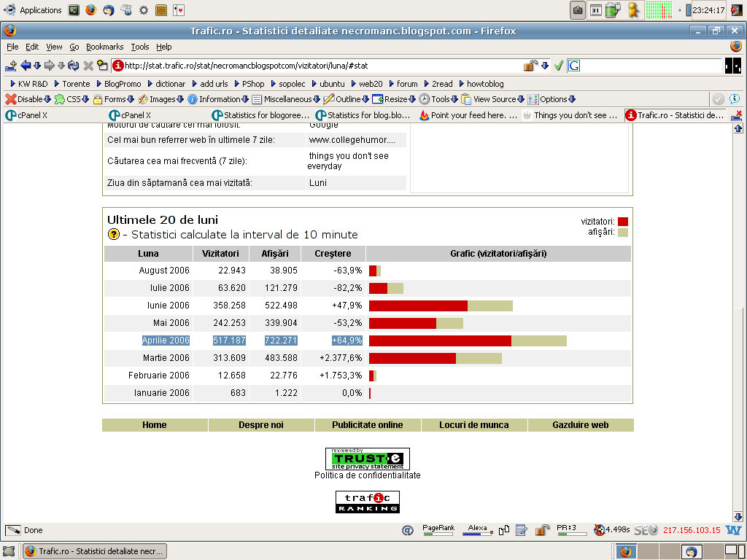
Task: Click the screenshot camera icon in the panel
Action: tap(578, 10)
